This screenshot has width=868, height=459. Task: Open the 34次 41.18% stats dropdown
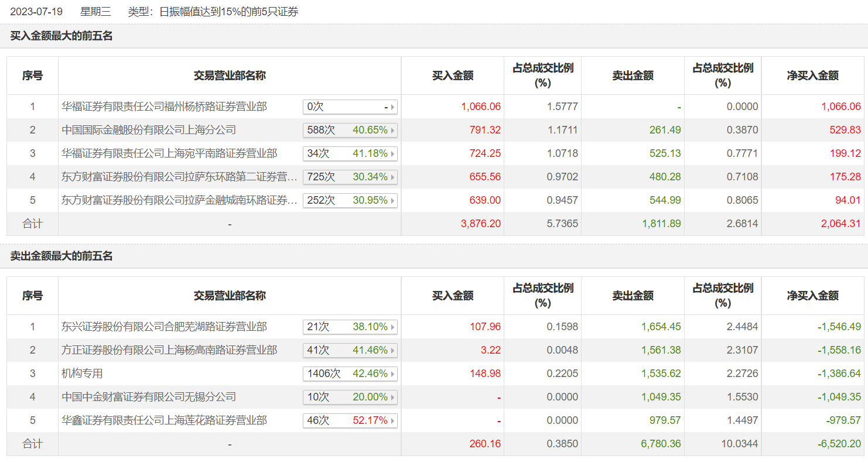pos(350,153)
